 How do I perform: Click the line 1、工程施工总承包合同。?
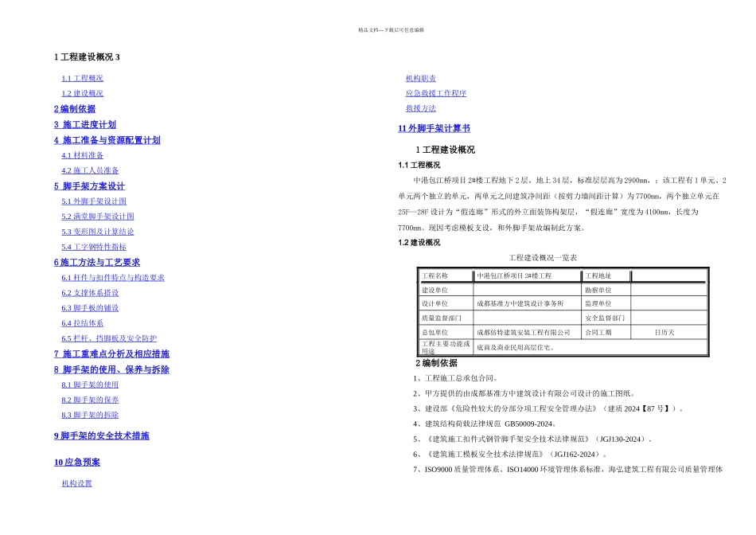pyautogui.click(x=456, y=379)
